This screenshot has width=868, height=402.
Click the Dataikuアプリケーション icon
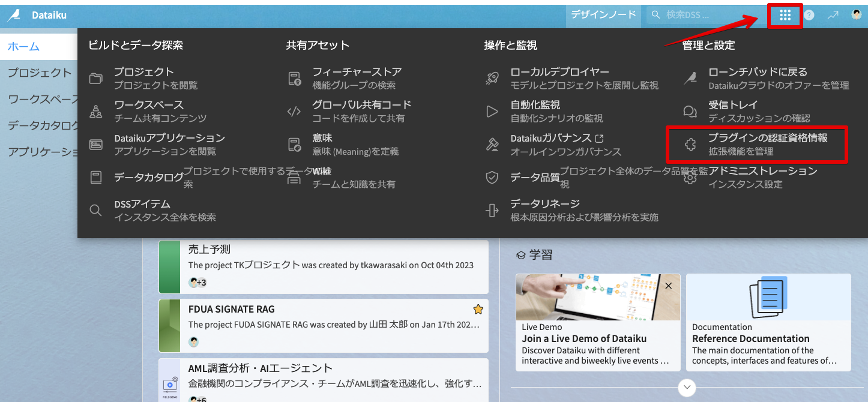(x=95, y=144)
